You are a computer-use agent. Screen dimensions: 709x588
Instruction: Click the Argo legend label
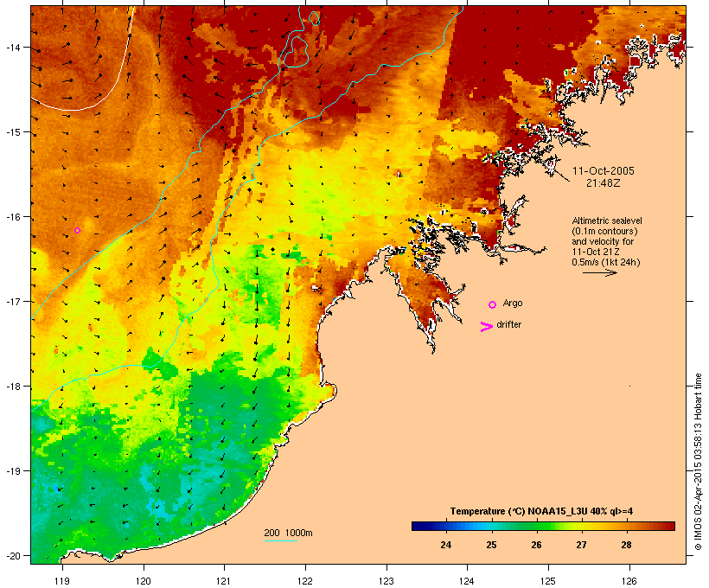coord(513,303)
